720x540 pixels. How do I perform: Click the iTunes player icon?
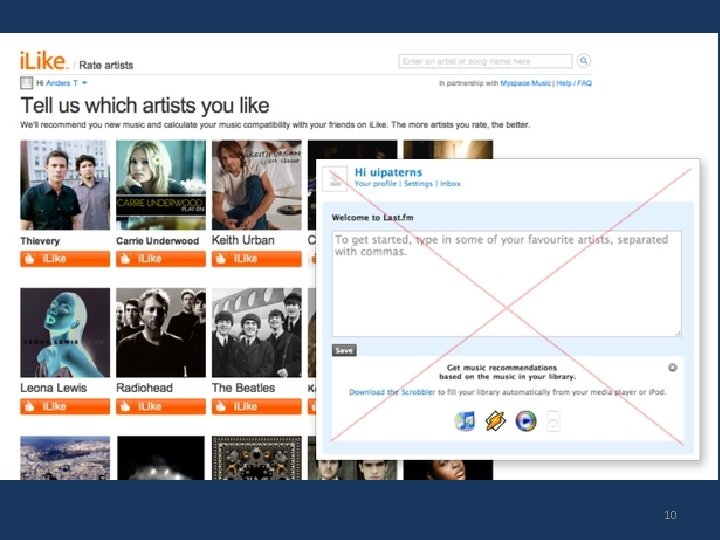point(465,421)
